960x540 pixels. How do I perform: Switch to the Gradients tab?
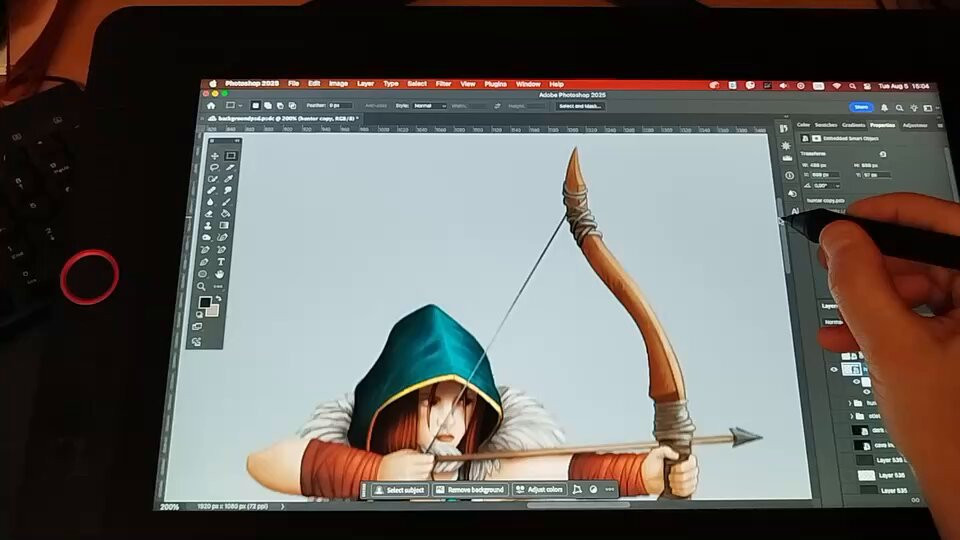coord(853,125)
